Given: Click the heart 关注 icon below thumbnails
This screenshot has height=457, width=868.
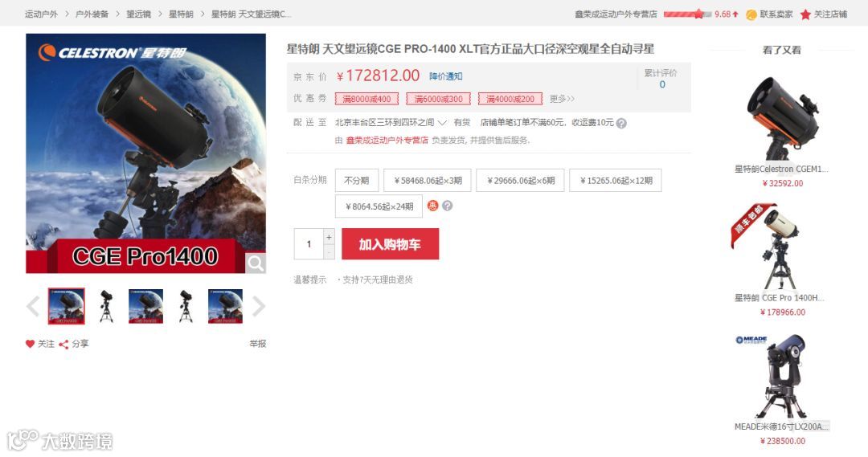Looking at the screenshot, I should click(30, 344).
